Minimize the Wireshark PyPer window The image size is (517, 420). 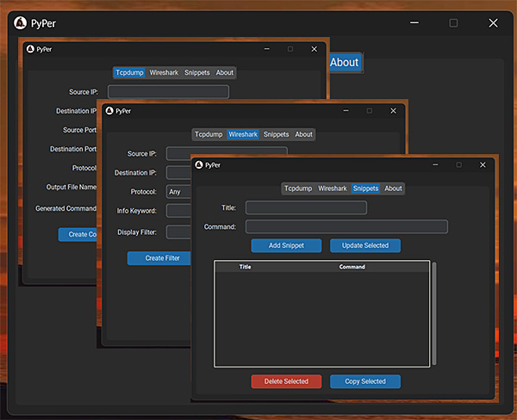[346, 111]
